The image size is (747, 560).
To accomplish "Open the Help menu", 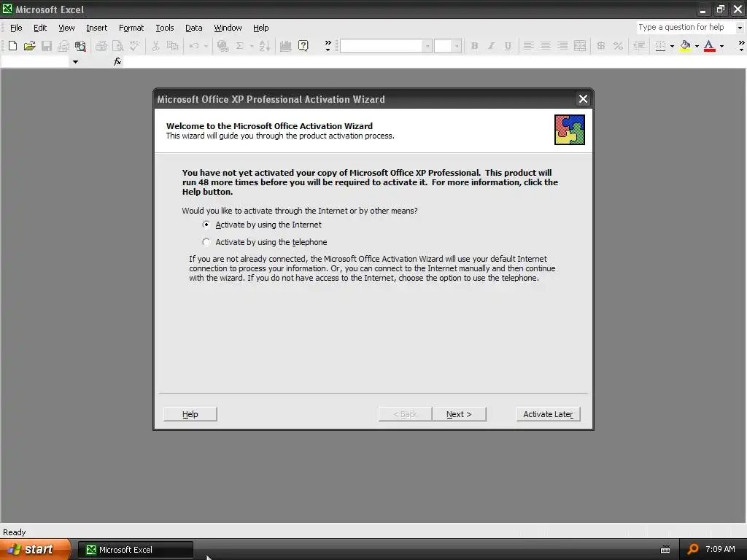I will pyautogui.click(x=260, y=28).
